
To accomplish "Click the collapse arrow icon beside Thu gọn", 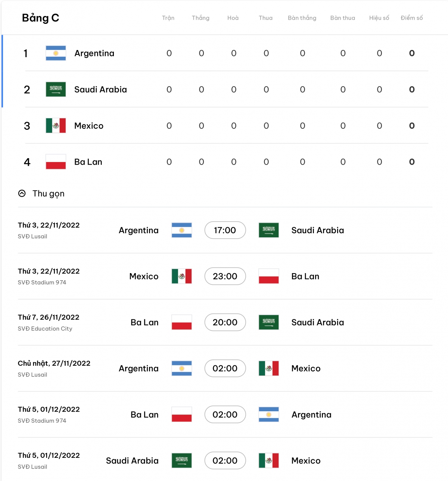I will pyautogui.click(x=22, y=194).
